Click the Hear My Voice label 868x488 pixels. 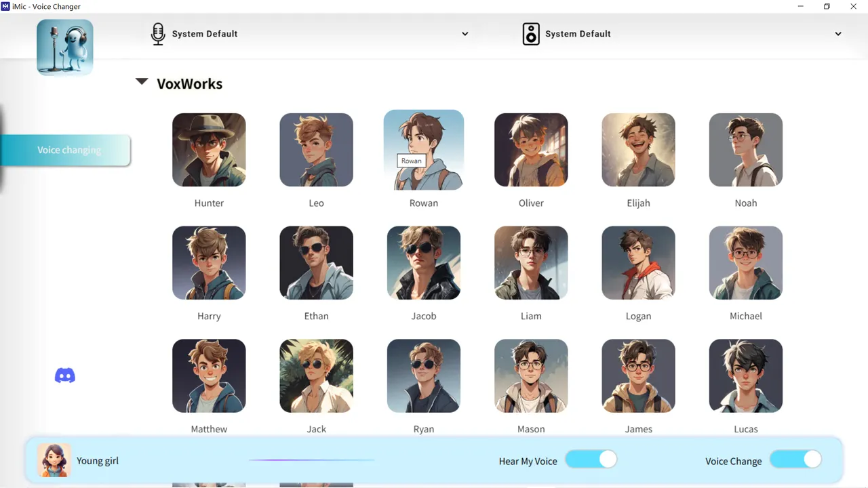528,462
